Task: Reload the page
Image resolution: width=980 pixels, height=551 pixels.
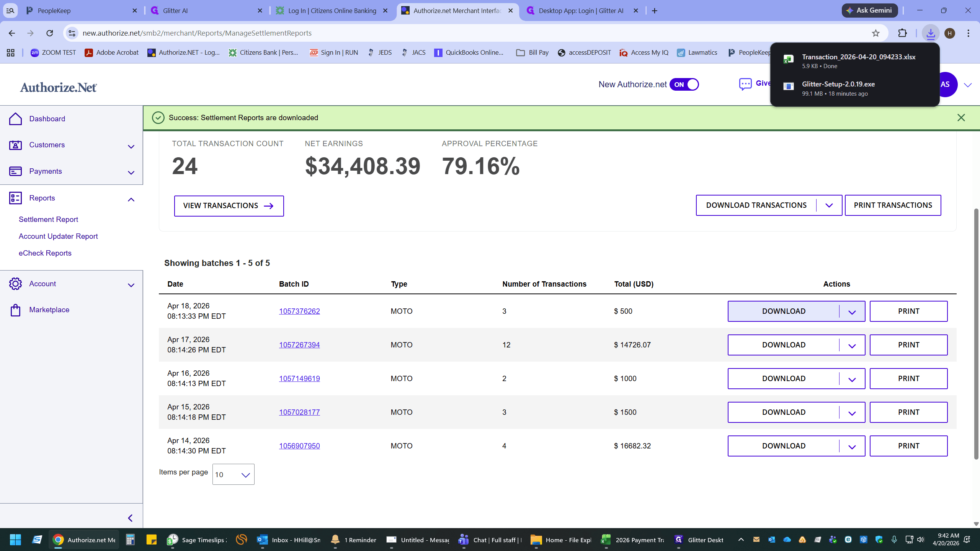Action: (49, 33)
